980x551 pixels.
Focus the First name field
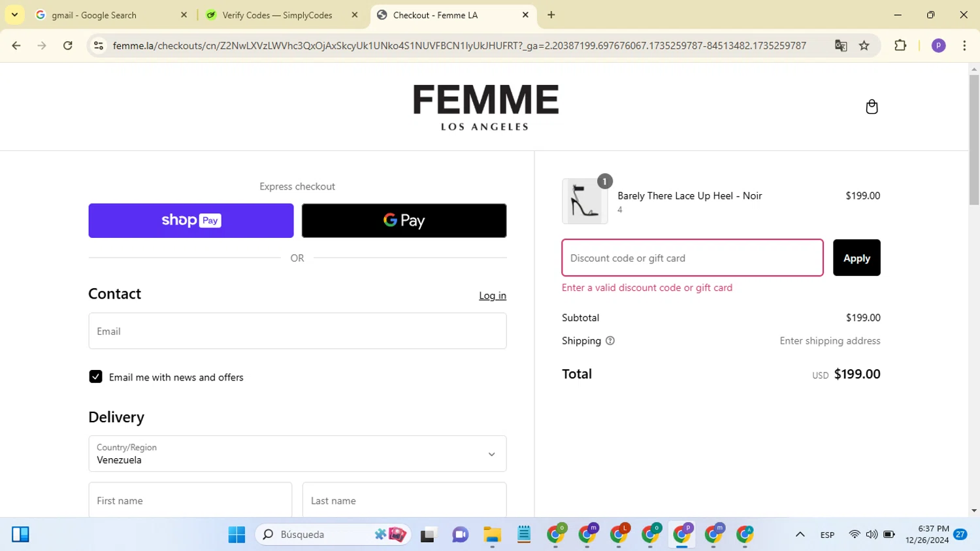click(190, 500)
